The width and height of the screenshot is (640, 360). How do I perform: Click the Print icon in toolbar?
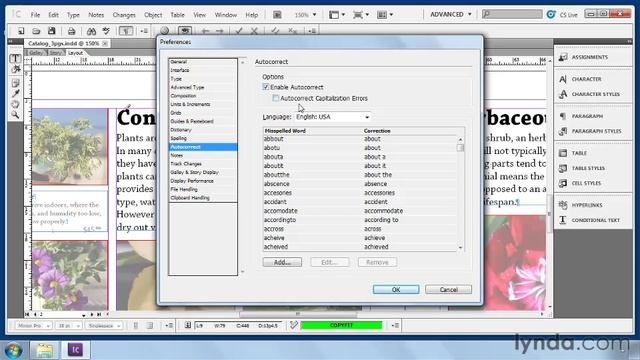[71, 31]
